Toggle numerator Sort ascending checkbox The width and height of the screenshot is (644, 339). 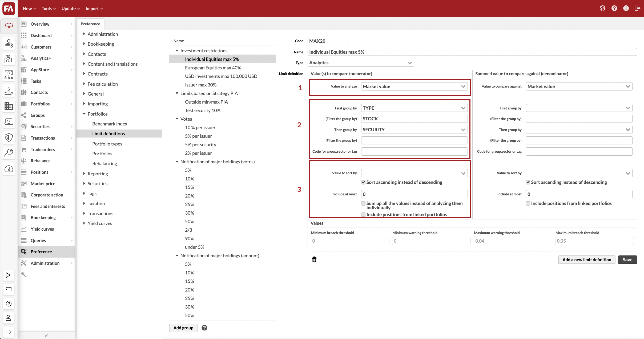(363, 182)
